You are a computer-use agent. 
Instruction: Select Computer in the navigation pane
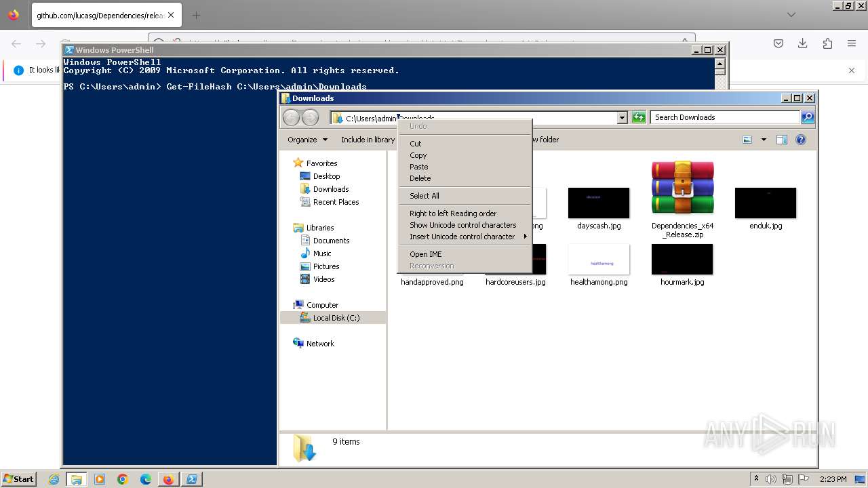322,305
